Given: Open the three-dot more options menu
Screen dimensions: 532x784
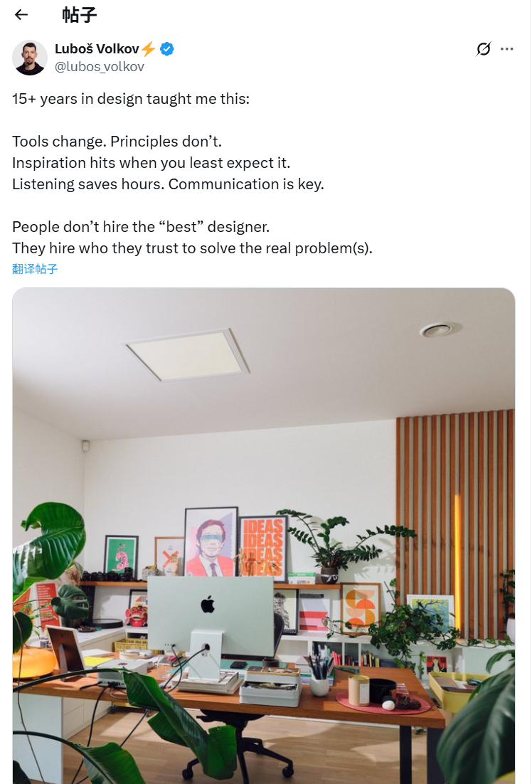Looking at the screenshot, I should tap(506, 49).
